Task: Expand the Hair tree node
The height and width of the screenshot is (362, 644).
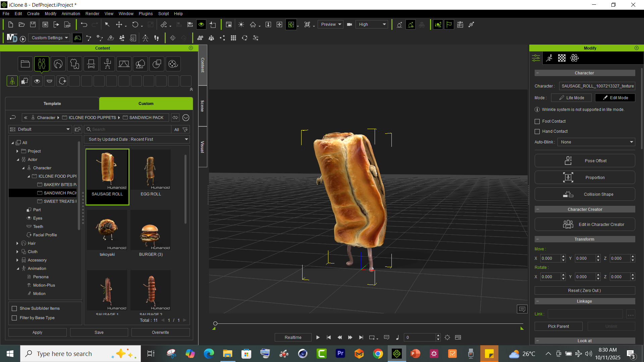Action: [x=17, y=243]
